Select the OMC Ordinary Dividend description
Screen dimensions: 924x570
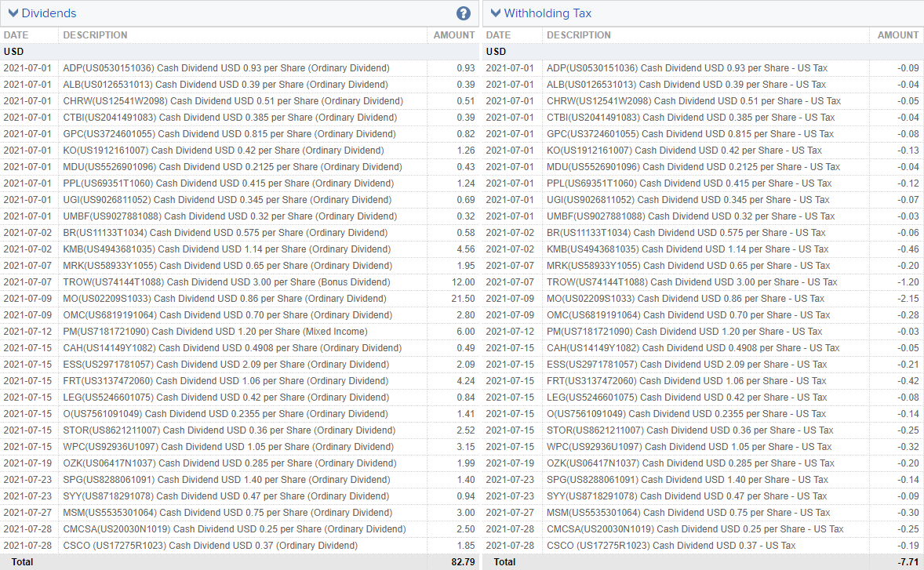click(227, 316)
